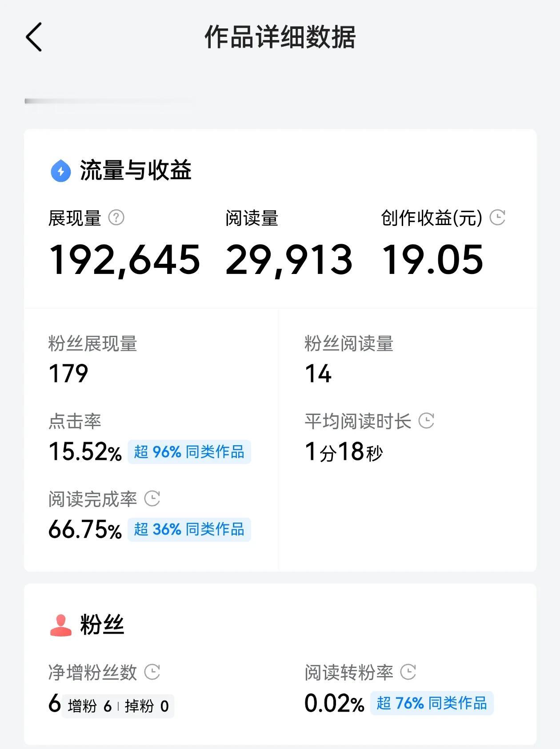Tap the duration value 1分18秒
Image resolution: width=560 pixels, height=749 pixels.
(x=344, y=452)
